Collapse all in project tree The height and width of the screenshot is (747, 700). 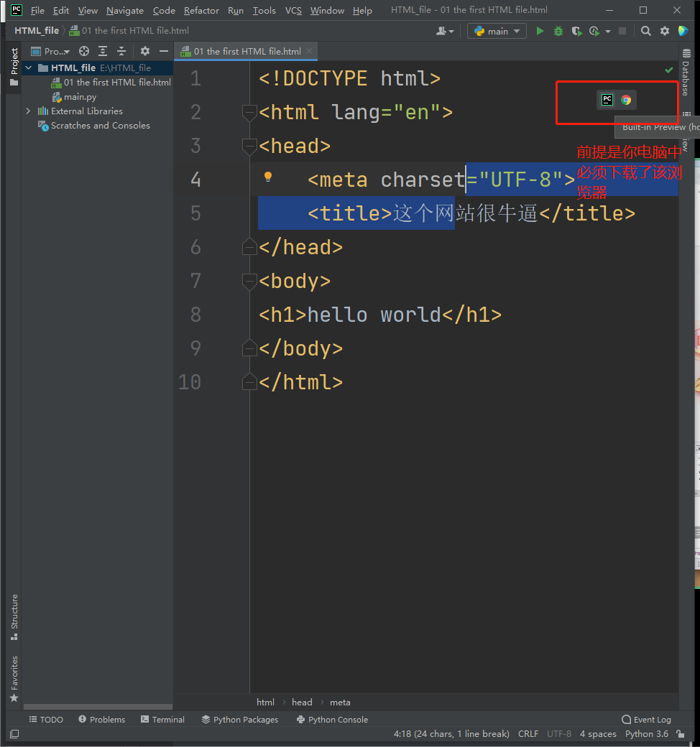click(x=121, y=51)
